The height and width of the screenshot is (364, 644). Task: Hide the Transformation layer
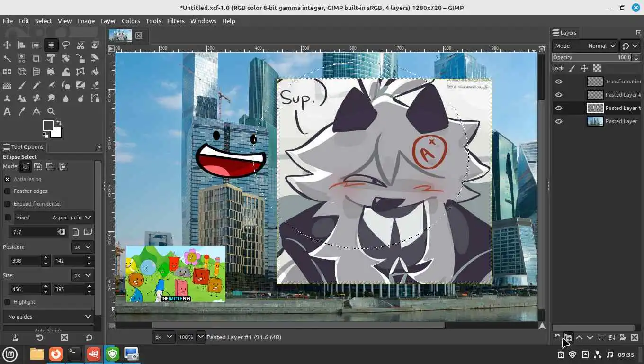click(559, 82)
